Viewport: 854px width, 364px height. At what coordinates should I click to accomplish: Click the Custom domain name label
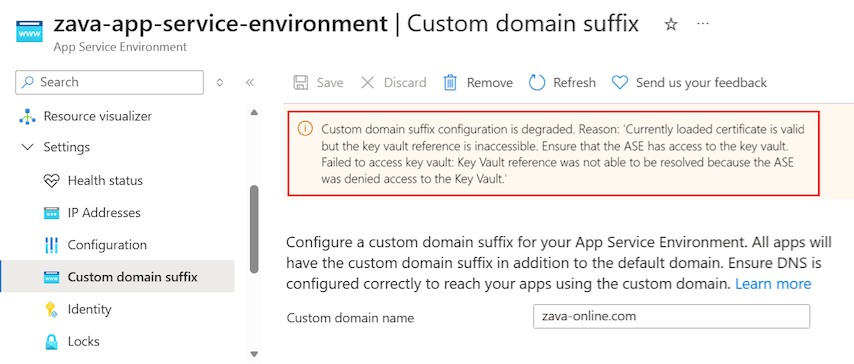[x=350, y=318]
